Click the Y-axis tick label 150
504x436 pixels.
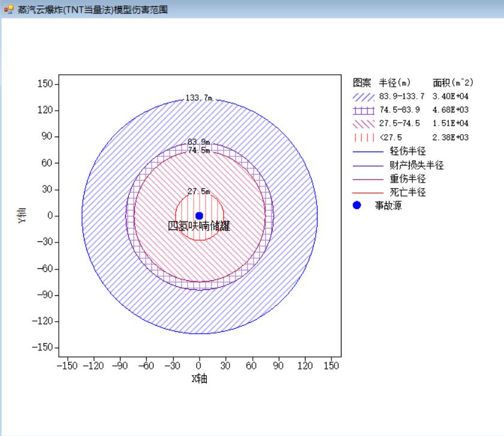tap(45, 84)
